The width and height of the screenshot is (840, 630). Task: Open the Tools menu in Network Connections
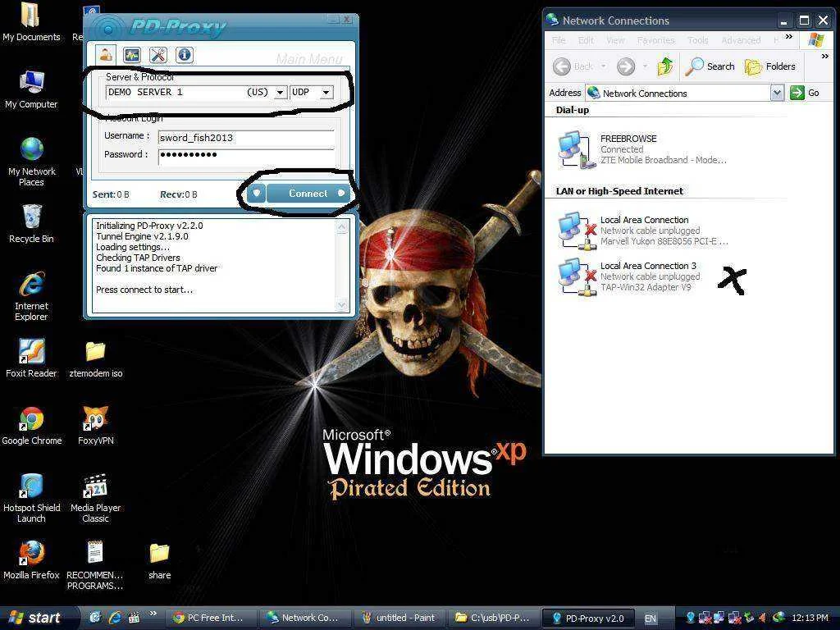697,40
